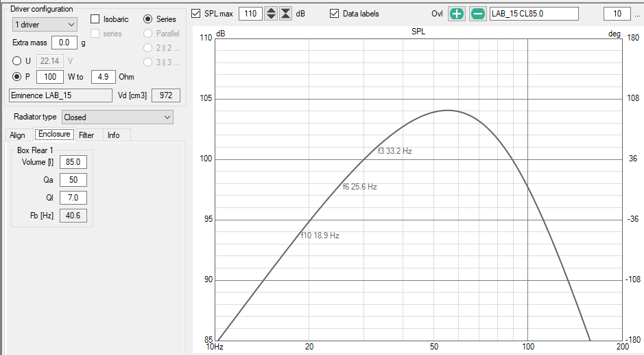Click the Vd 972 field

[x=166, y=95]
